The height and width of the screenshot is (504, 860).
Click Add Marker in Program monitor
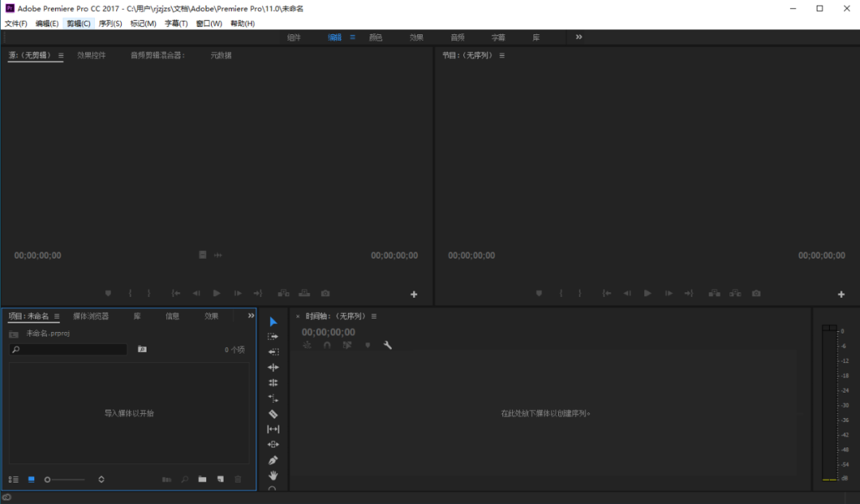(x=539, y=294)
